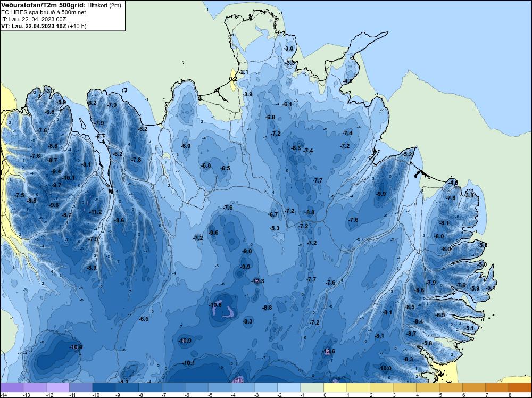Click the -2.1 temperature label
The height and width of the screenshot is (398, 532).
pos(244,72)
